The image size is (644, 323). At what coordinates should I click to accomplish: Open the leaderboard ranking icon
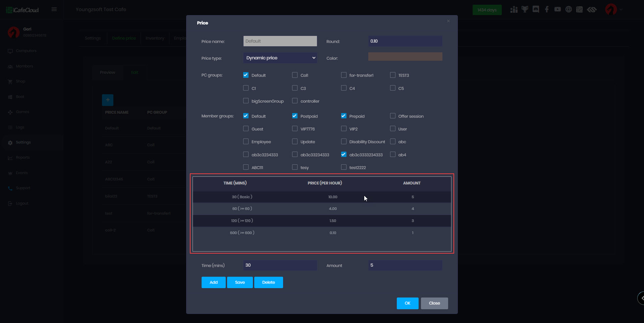coord(514,10)
